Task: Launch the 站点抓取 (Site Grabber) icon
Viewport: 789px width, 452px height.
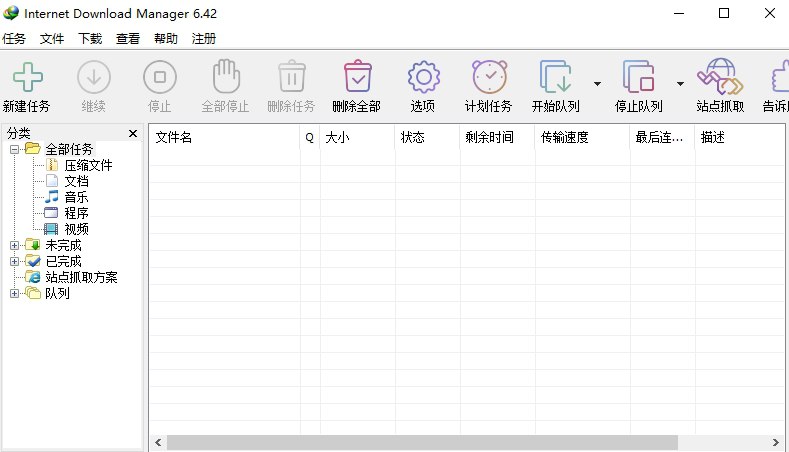Action: 720,78
